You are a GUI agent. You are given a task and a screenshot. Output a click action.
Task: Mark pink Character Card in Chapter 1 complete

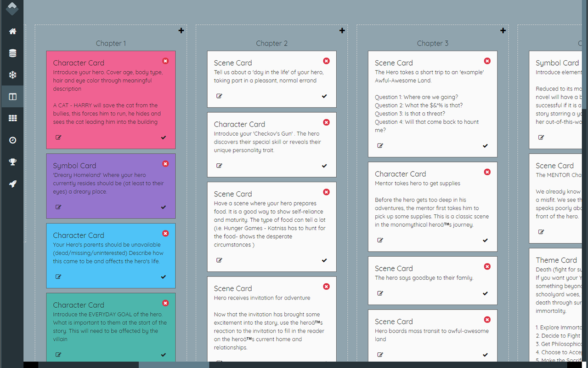(164, 138)
